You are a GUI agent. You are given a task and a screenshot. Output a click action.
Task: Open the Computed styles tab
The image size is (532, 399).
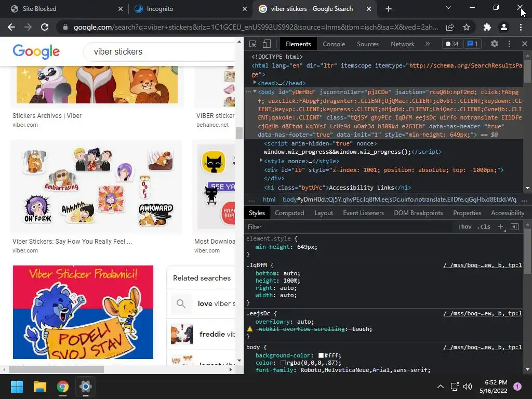tap(289, 213)
